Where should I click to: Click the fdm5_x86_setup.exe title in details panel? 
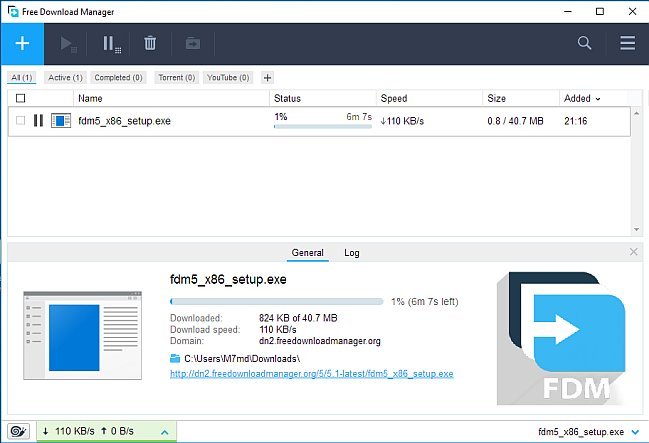click(228, 279)
